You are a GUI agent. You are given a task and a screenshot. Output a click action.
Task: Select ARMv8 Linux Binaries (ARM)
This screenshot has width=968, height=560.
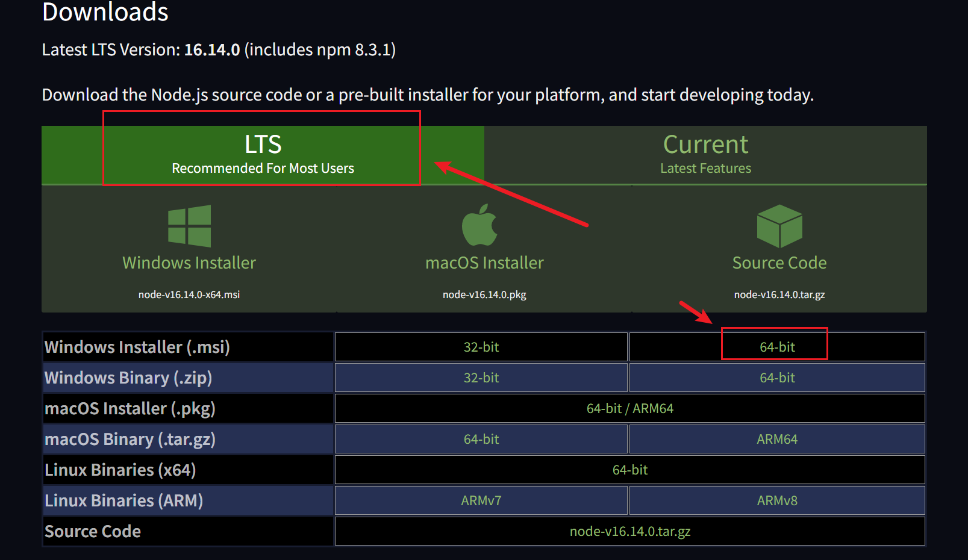(777, 500)
